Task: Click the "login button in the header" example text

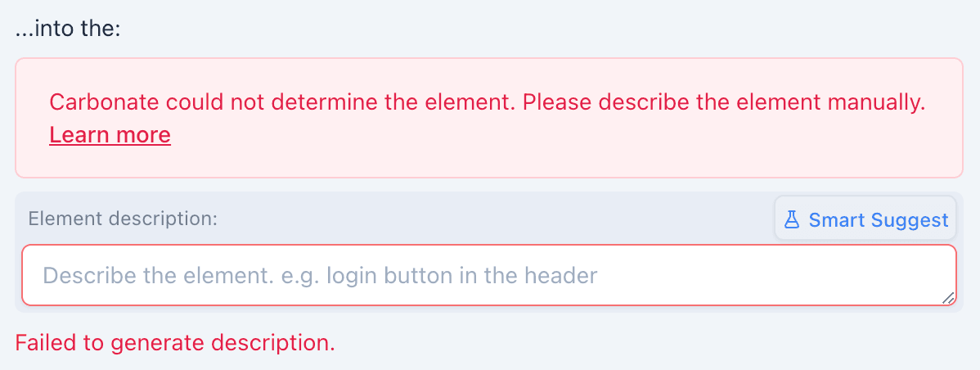Action: pyautogui.click(x=461, y=275)
